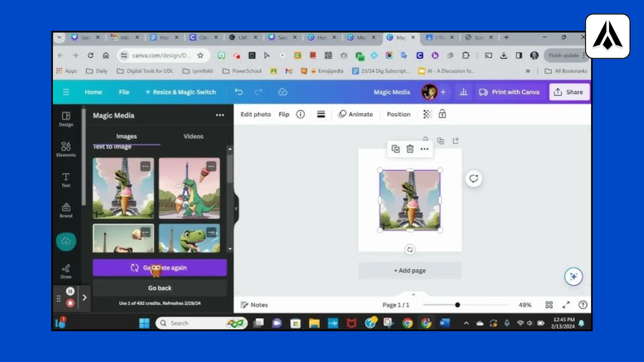Open the File menu
644x362 pixels.
(124, 92)
